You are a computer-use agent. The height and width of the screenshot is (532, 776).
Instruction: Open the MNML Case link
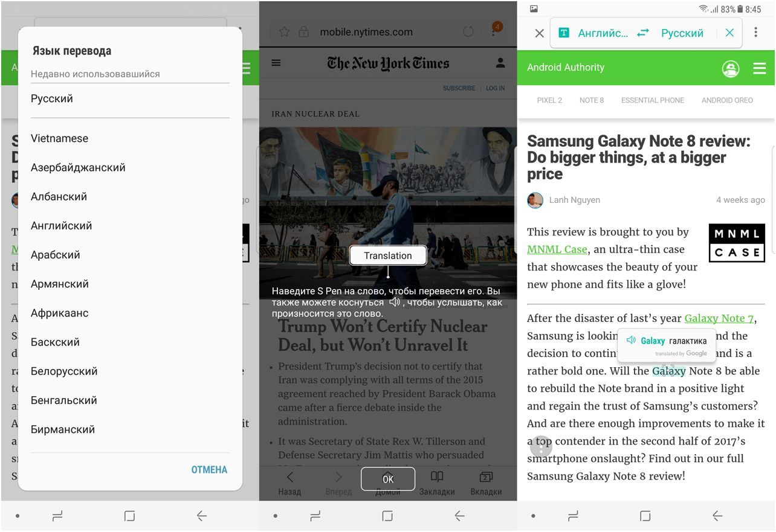(556, 249)
